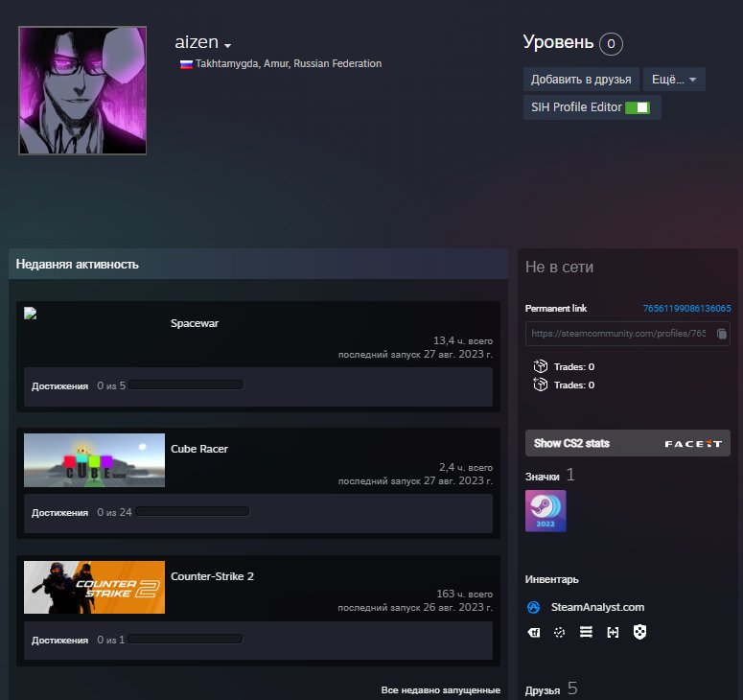Click the level 0 circle badge
Viewport: 743px width, 700px height.
[611, 44]
